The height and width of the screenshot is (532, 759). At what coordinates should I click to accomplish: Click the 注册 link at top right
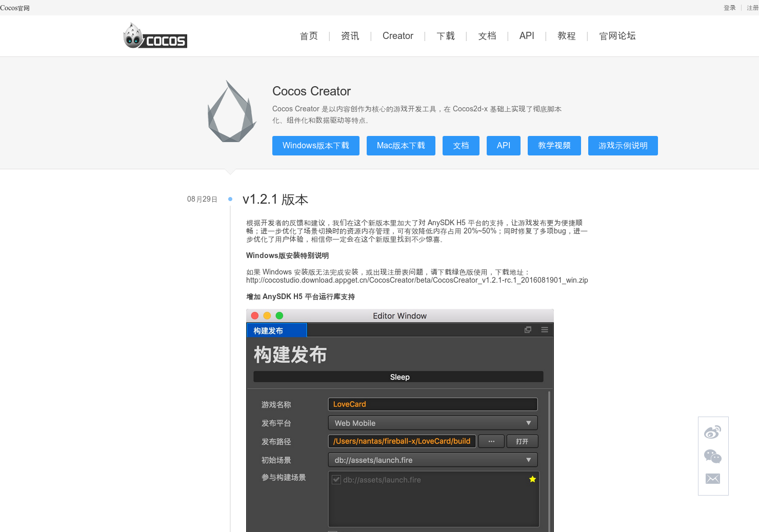coord(753,8)
